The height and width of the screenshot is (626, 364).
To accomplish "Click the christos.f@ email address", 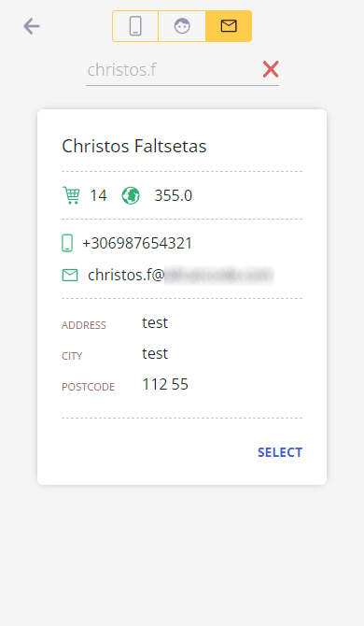I will [181, 275].
